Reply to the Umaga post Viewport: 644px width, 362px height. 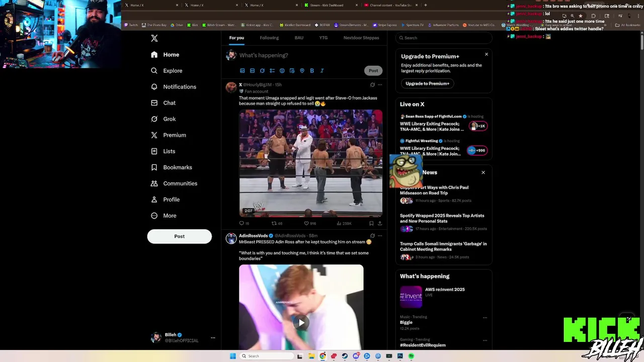pyautogui.click(x=244, y=223)
